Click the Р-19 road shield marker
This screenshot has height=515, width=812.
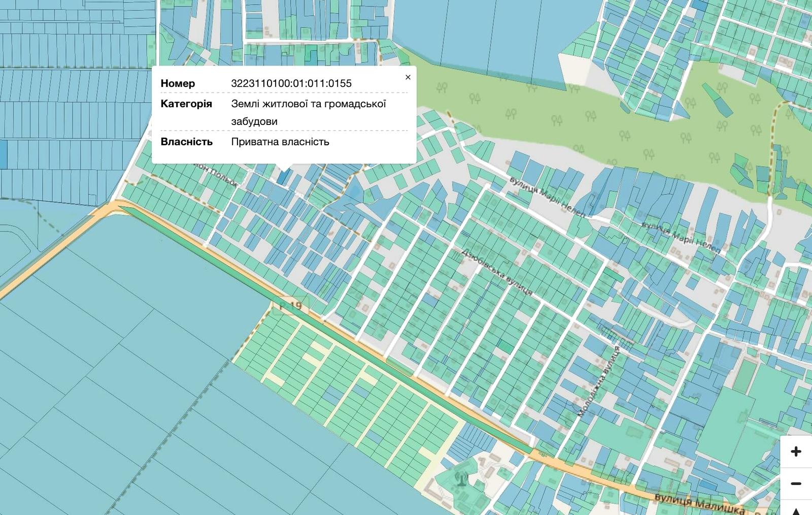291,306
